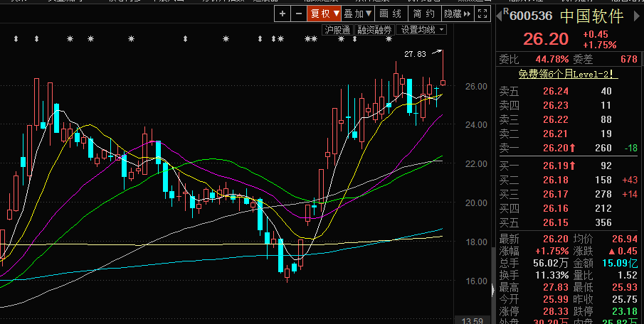The height and width of the screenshot is (324, 644).
Task: Open the 叠加 overlay dropdown
Action: coord(357,13)
